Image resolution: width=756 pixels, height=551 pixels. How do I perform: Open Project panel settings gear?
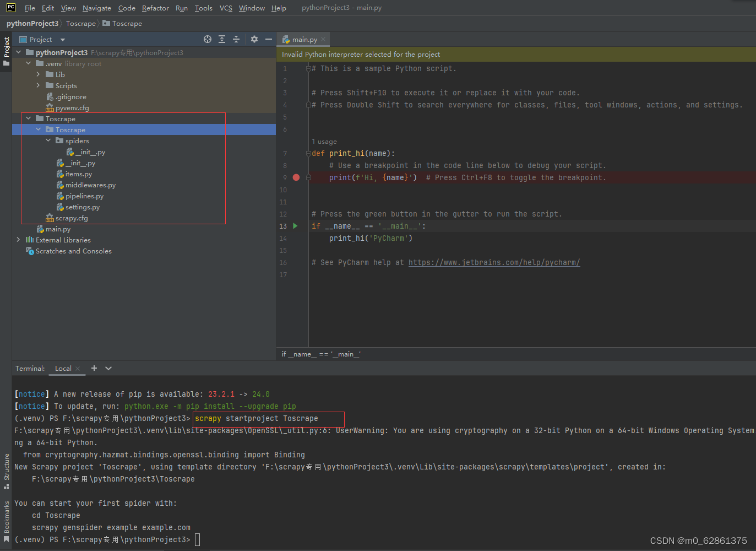tap(254, 39)
